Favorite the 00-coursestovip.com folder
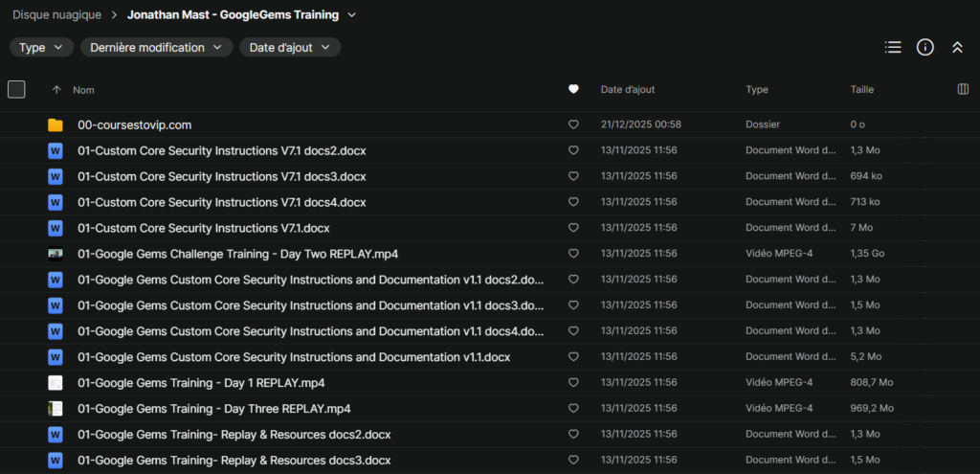The height and width of the screenshot is (474, 980). click(573, 124)
